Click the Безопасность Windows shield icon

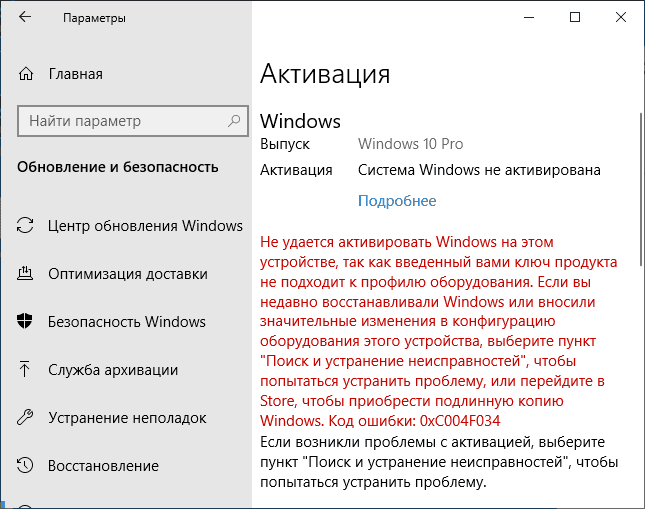tap(25, 321)
